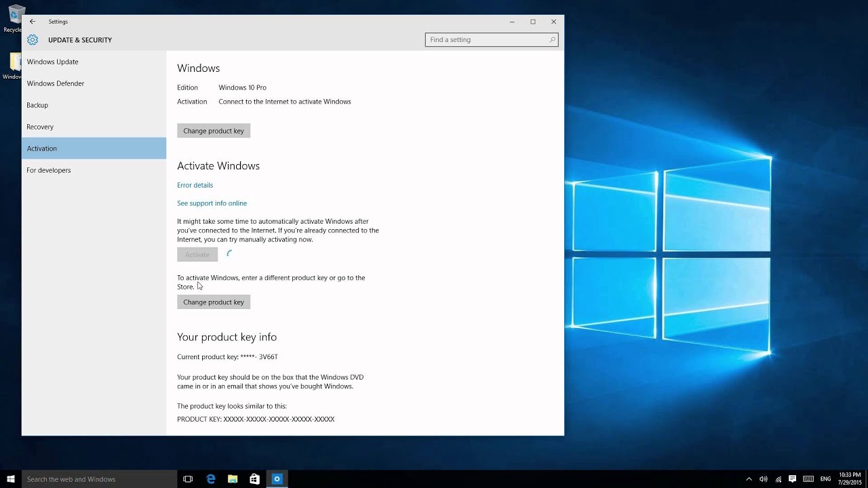Click the greyed Activate button
The image size is (868, 488).
[x=197, y=255]
